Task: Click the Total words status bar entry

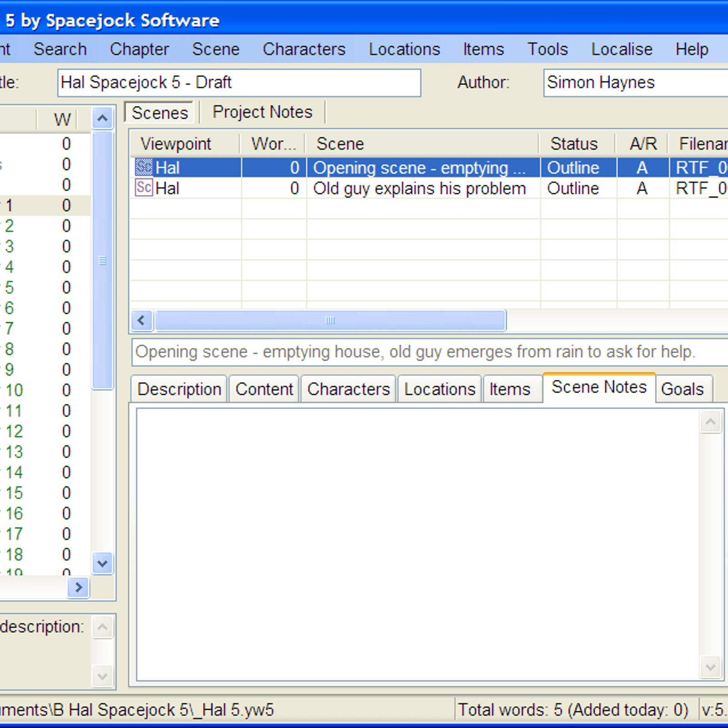Action: [573, 710]
